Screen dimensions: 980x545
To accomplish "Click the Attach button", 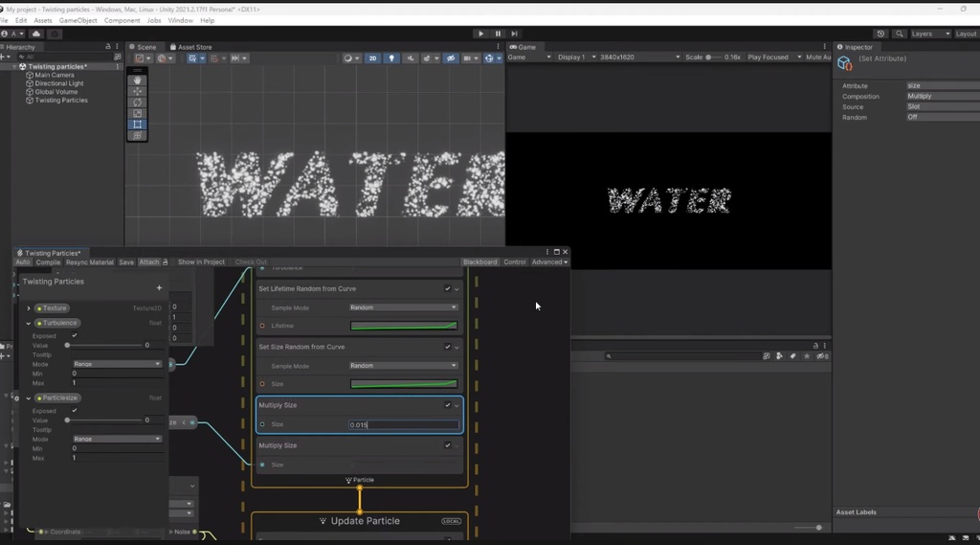I will click(149, 262).
